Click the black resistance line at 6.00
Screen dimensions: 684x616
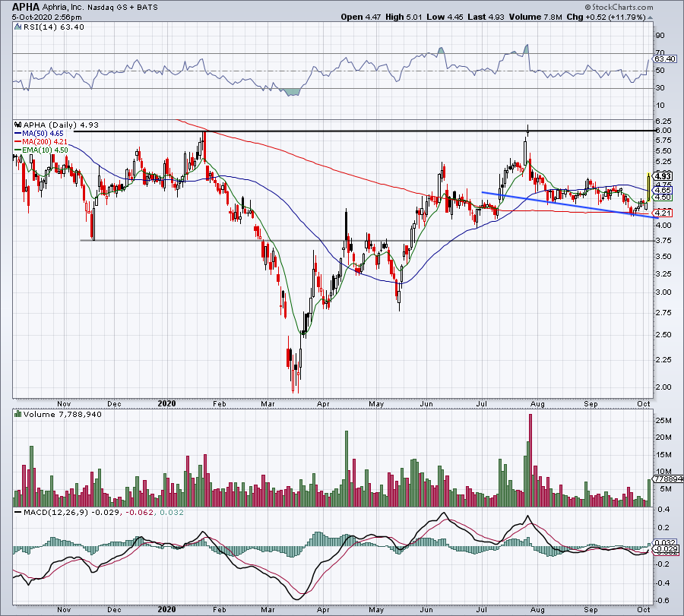pyautogui.click(x=342, y=131)
